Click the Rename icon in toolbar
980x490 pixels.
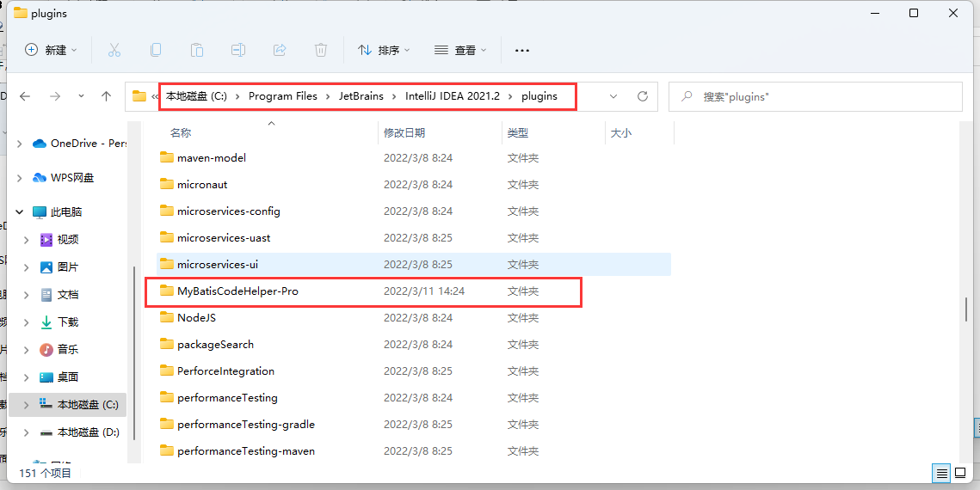pos(238,50)
